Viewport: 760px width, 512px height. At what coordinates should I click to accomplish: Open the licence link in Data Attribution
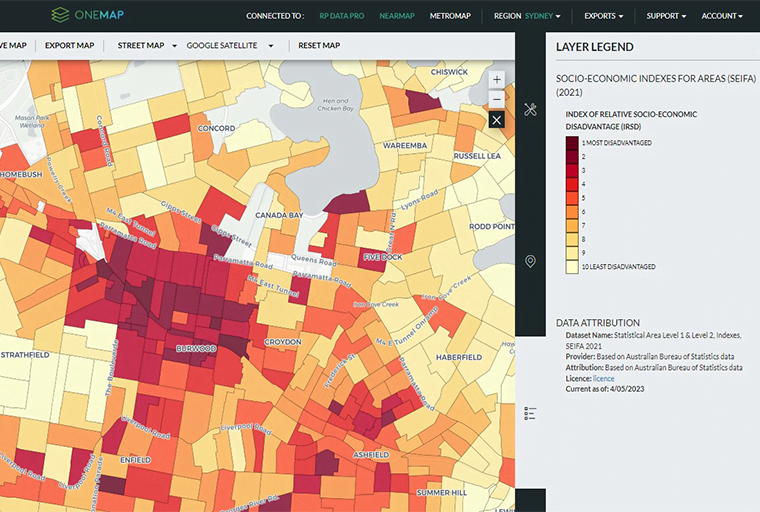click(x=605, y=379)
